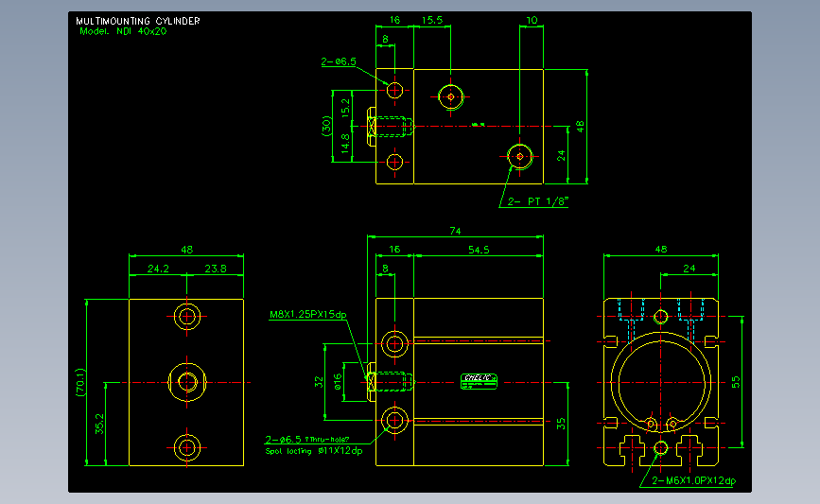
Task: Pick the "(70.1)" reference height dimension
Action: tap(80, 382)
